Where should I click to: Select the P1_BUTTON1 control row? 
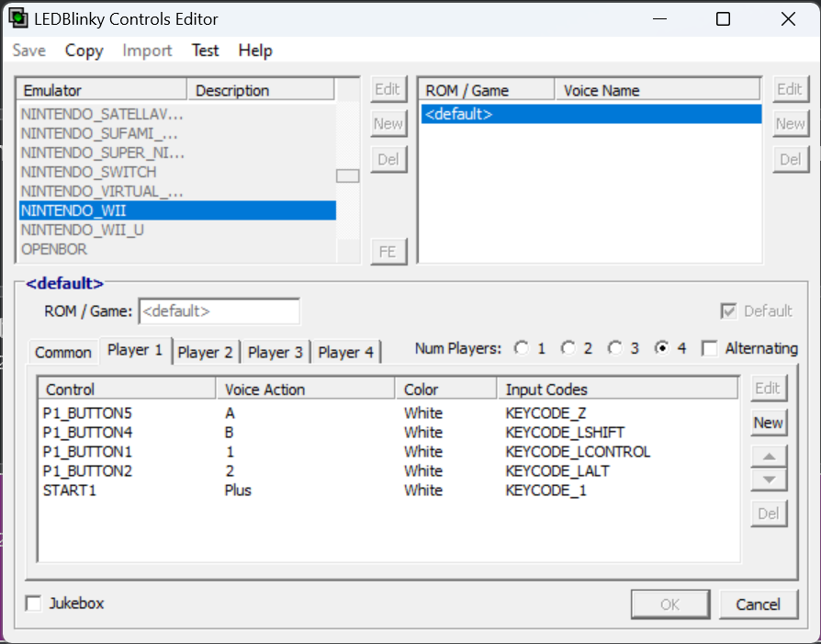point(388,452)
